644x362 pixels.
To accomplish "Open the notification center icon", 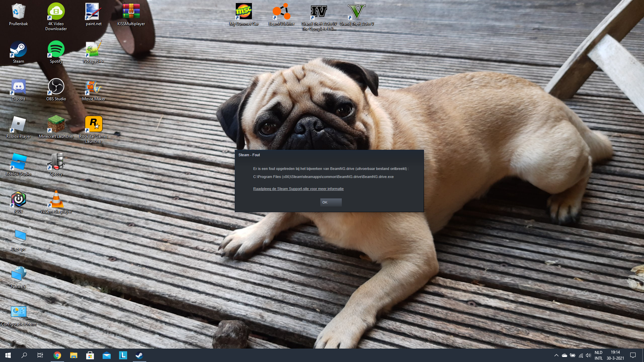I will 633,355.
